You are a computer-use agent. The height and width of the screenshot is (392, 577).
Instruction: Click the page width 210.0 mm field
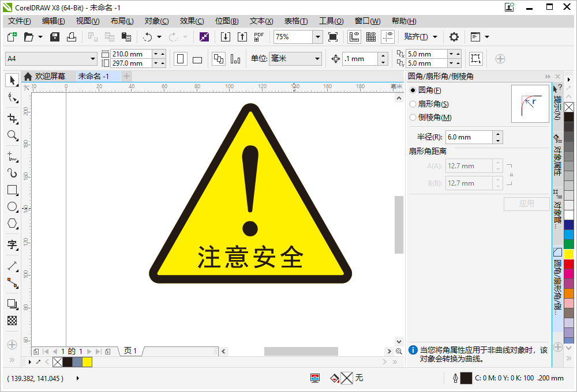[x=132, y=54]
